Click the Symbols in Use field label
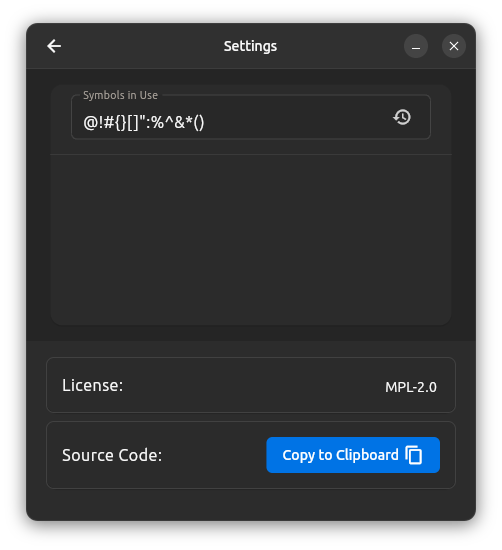502x550 pixels. point(120,95)
